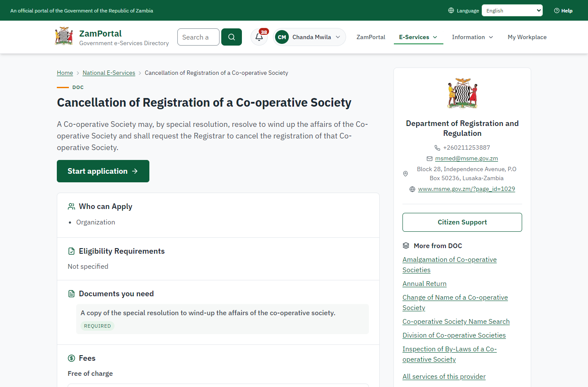Open Division of Co-operative Societies link
The height and width of the screenshot is (387, 588).
[454, 335]
